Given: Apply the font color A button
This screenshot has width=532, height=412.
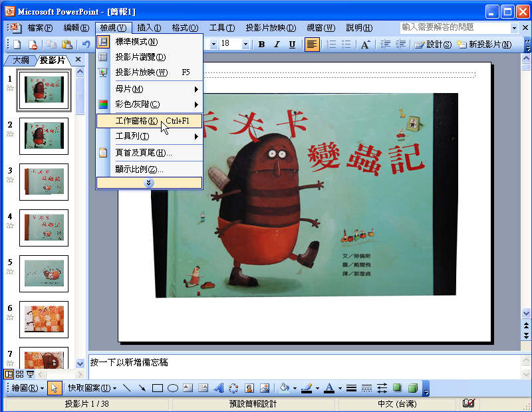Looking at the screenshot, I should (x=329, y=388).
